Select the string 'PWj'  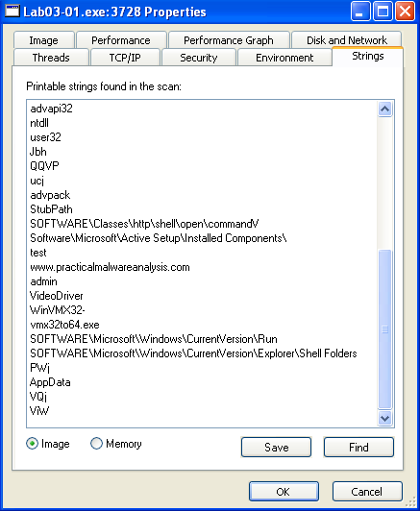39,368
